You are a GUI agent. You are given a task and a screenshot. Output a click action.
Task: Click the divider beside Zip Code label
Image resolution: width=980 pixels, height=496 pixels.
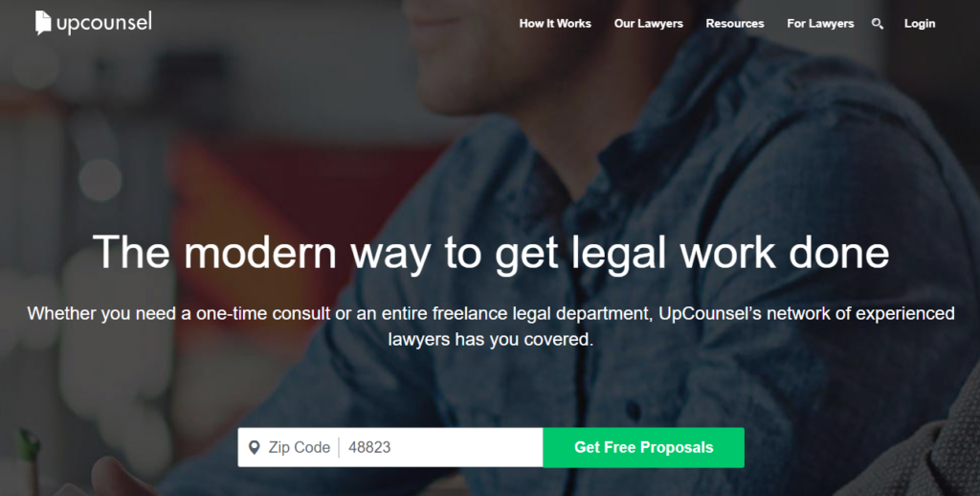(x=340, y=447)
